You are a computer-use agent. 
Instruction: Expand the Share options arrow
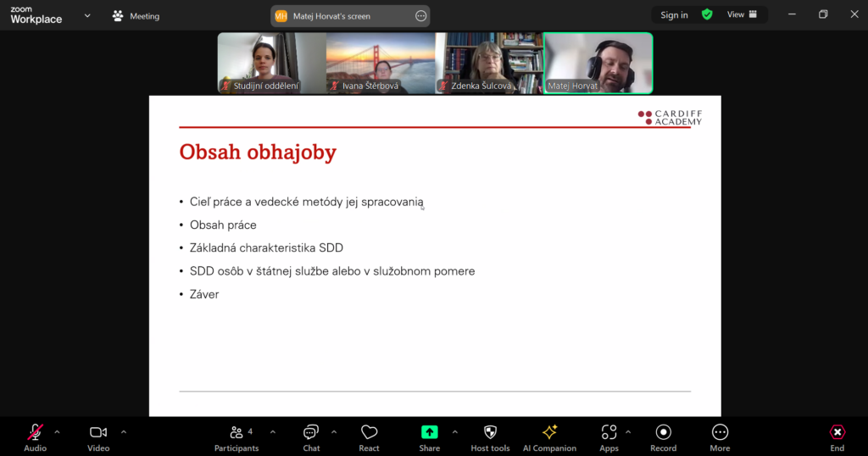pyautogui.click(x=455, y=432)
